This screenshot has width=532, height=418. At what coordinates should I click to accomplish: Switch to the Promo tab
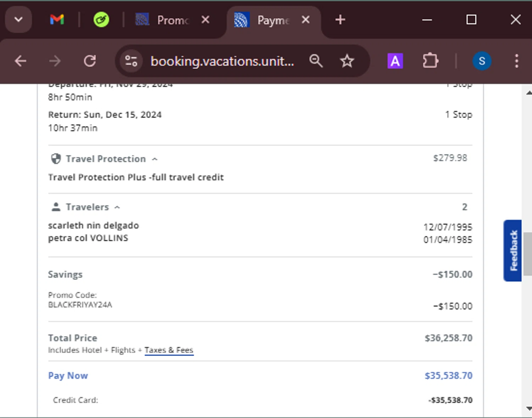point(167,20)
